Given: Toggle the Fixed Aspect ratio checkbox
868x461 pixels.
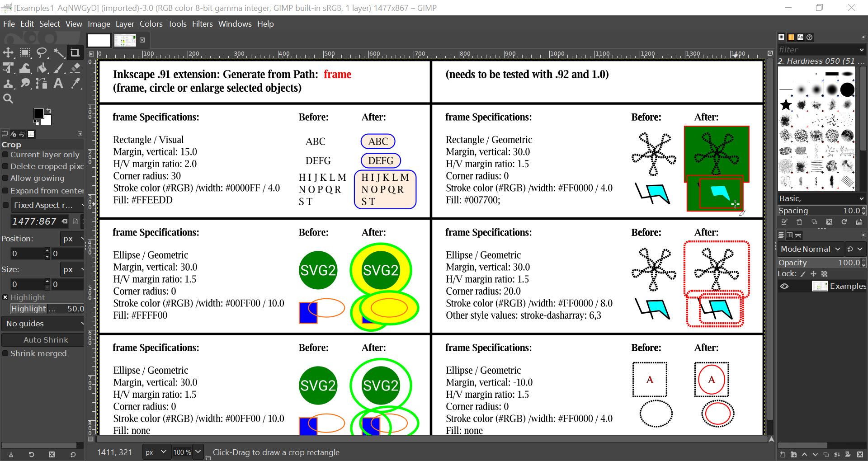Looking at the screenshot, I should [x=5, y=205].
